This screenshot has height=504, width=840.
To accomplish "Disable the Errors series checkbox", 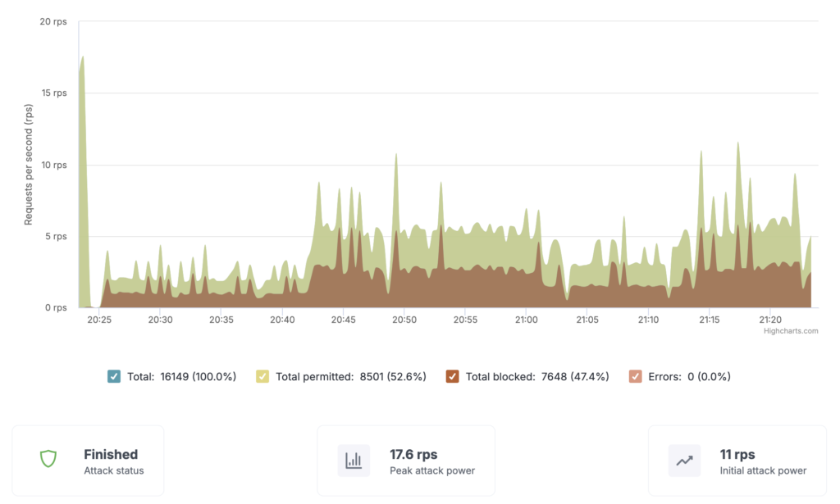I will tap(635, 377).
